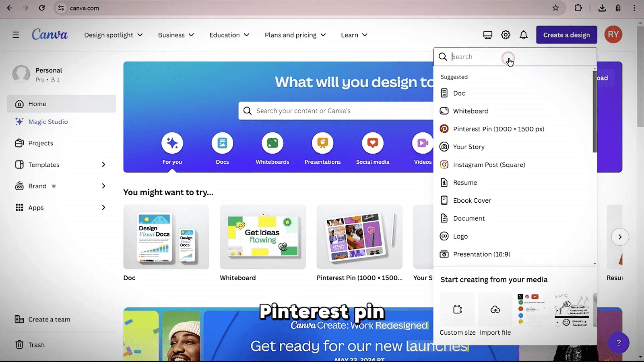The height and width of the screenshot is (362, 644).
Task: Click the sketch drawing media thumbnail
Action: [x=572, y=309]
